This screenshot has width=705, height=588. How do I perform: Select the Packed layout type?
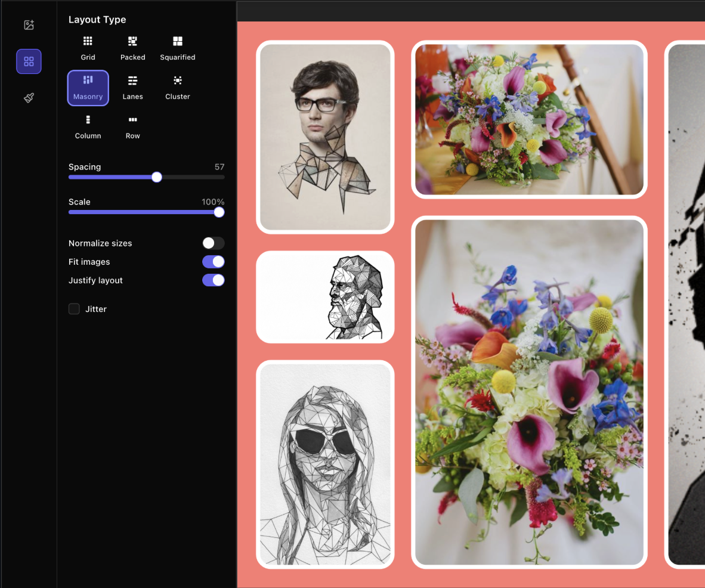click(132, 48)
